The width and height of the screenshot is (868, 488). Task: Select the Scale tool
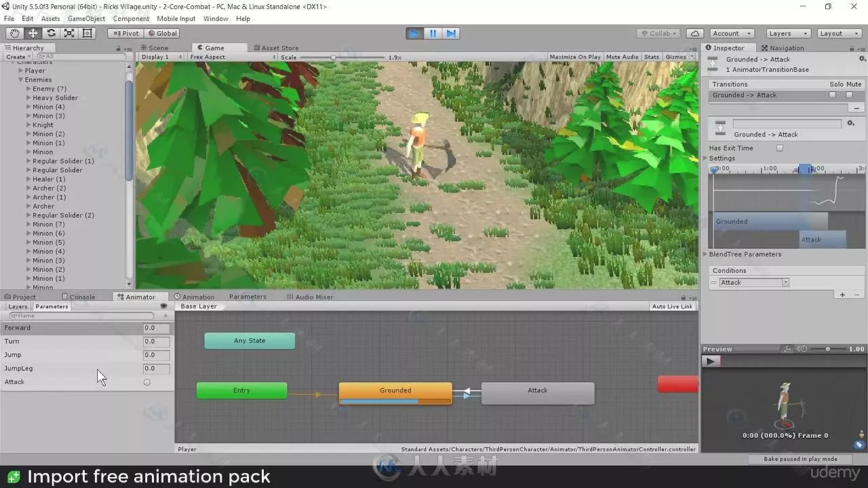click(69, 33)
